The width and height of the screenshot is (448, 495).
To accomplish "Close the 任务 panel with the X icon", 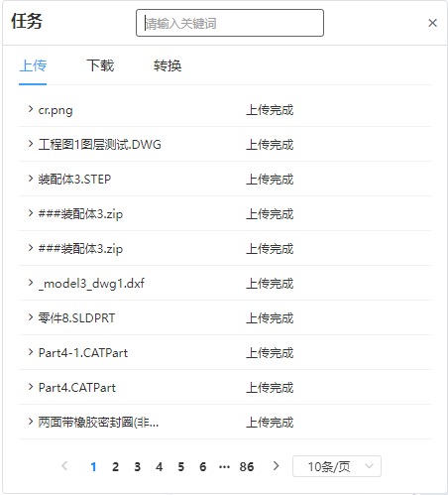I will coord(432,23).
